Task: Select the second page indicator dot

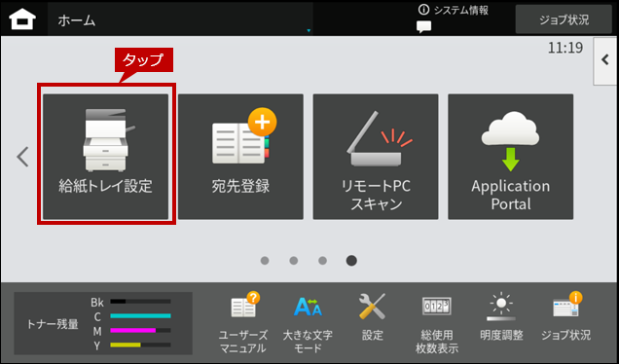Action: (x=294, y=261)
